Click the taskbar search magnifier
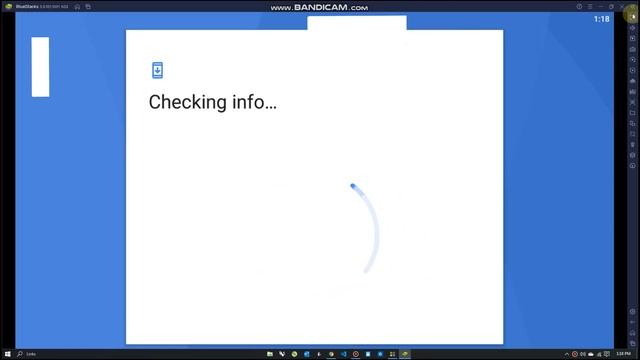 tap(20, 354)
